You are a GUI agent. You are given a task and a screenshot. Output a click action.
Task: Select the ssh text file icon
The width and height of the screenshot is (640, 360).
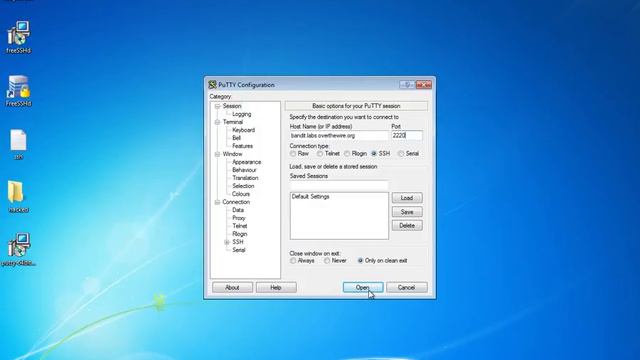pos(18,144)
